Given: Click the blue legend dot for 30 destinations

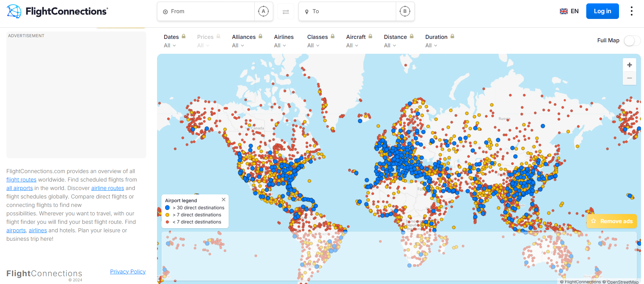Looking at the screenshot, I should point(168,208).
